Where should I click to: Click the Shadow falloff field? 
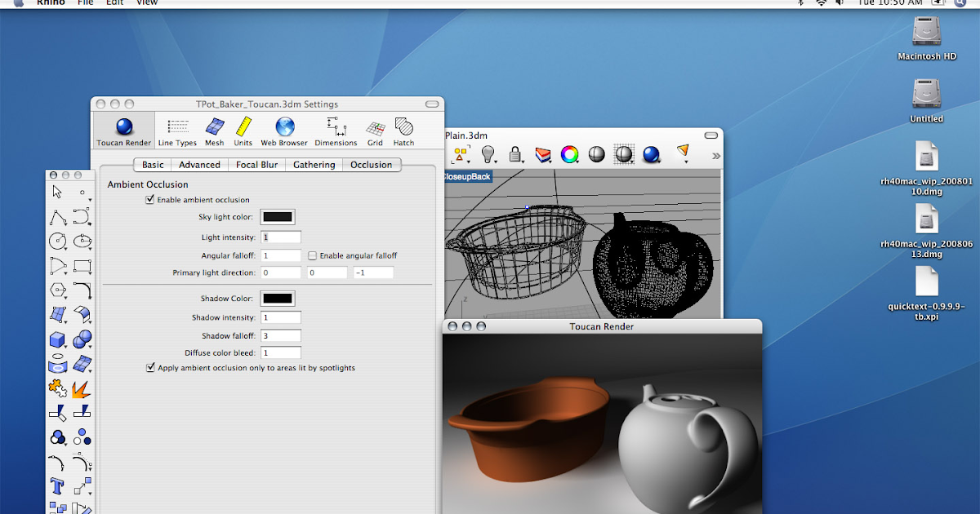coord(281,335)
